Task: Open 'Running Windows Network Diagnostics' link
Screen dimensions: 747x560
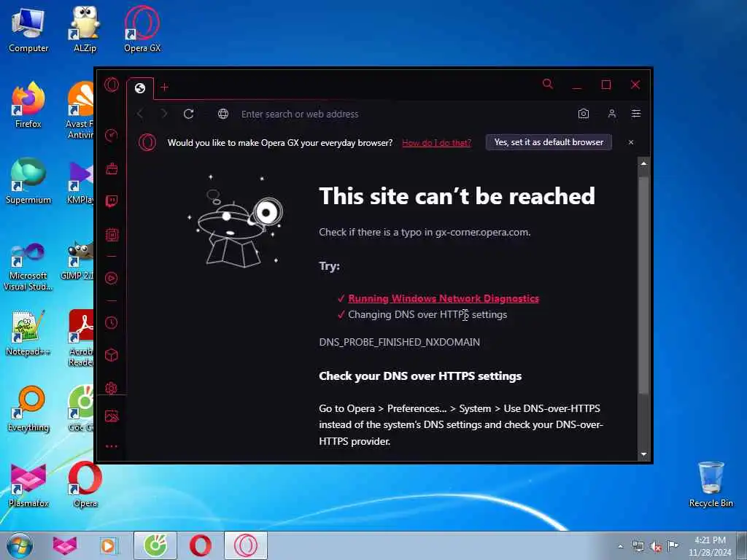Action: pyautogui.click(x=444, y=298)
